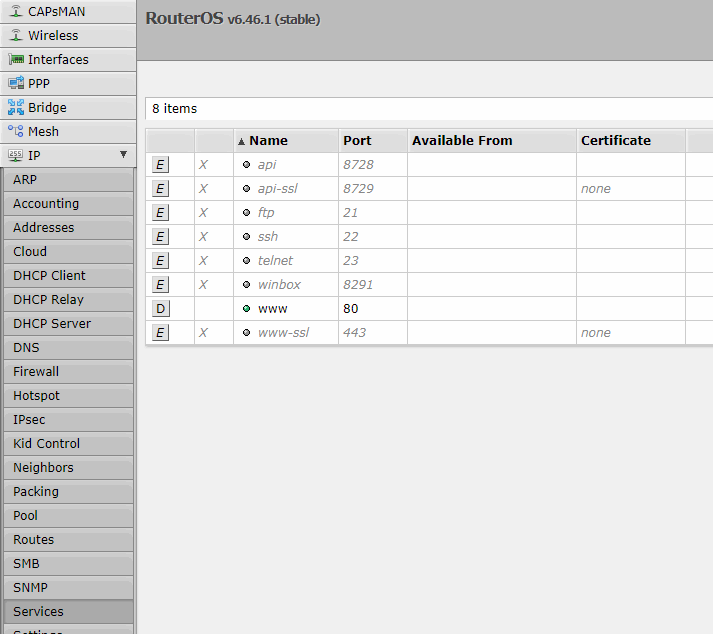Open Firewall page
The width and height of the screenshot is (713, 634).
(x=68, y=372)
